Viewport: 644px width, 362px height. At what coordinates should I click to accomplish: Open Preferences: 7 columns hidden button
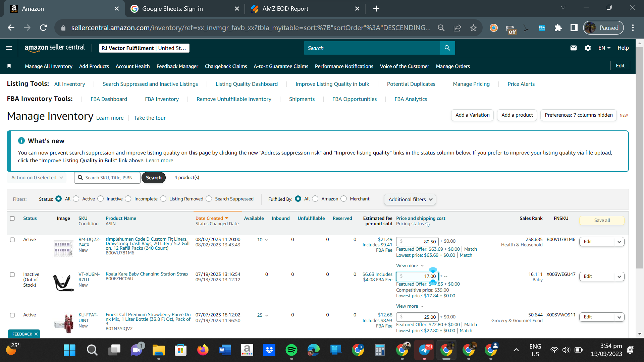(579, 115)
